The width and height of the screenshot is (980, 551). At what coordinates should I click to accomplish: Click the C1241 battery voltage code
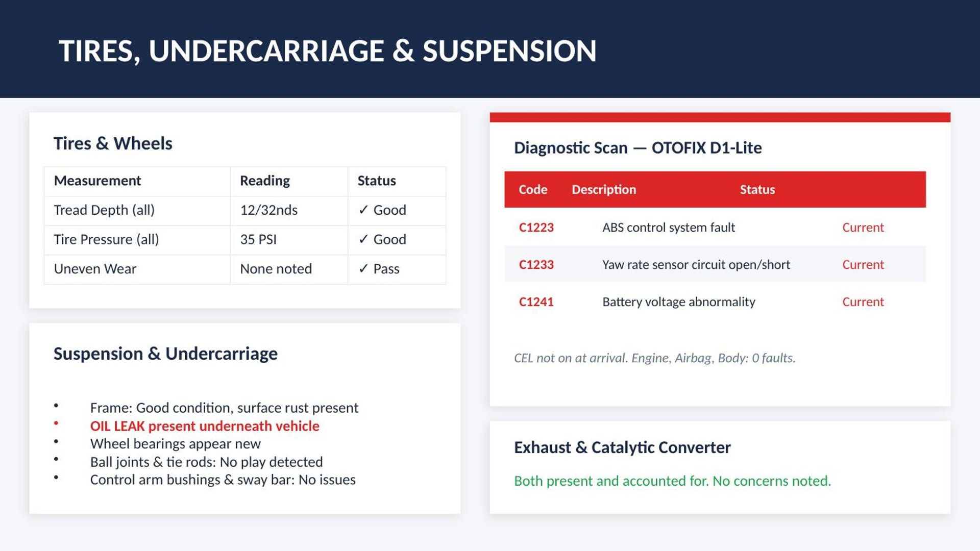click(x=536, y=302)
